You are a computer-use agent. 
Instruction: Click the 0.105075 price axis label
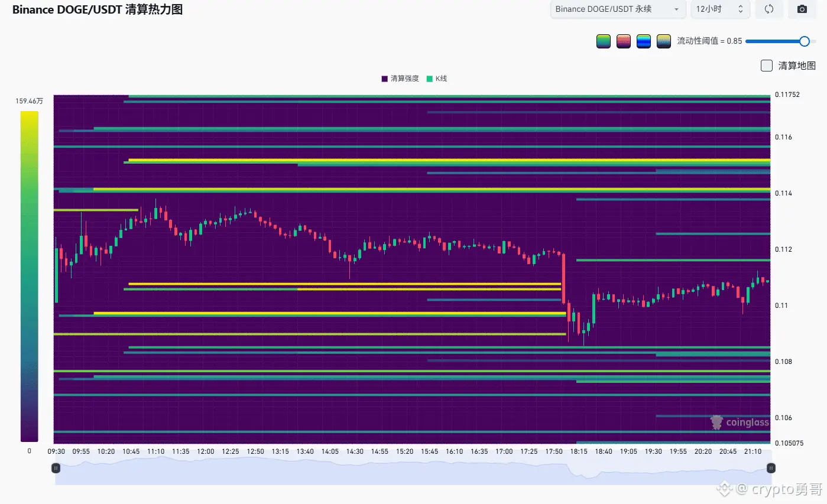click(789, 443)
